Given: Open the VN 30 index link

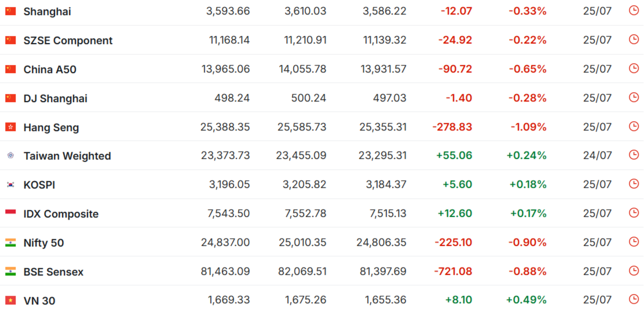Looking at the screenshot, I should tap(39, 301).
